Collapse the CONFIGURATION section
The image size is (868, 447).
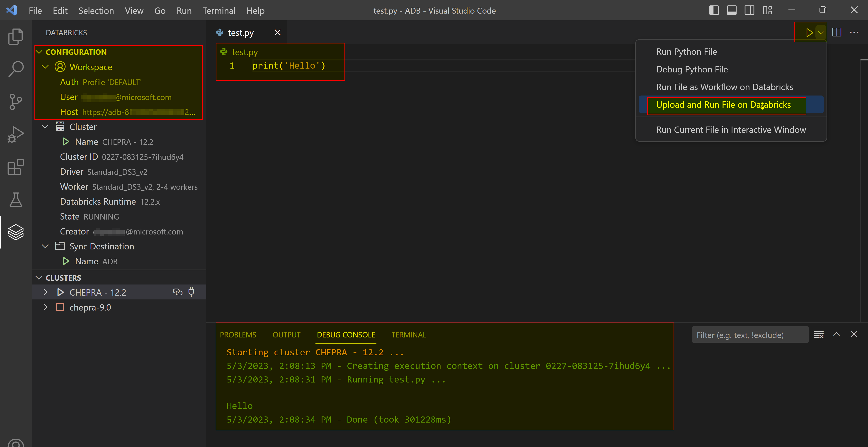(x=39, y=52)
